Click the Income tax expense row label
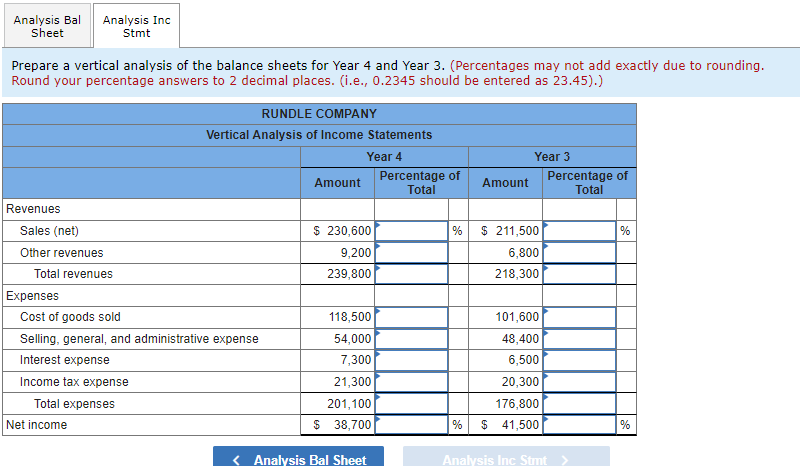808x466 pixels. point(74,382)
